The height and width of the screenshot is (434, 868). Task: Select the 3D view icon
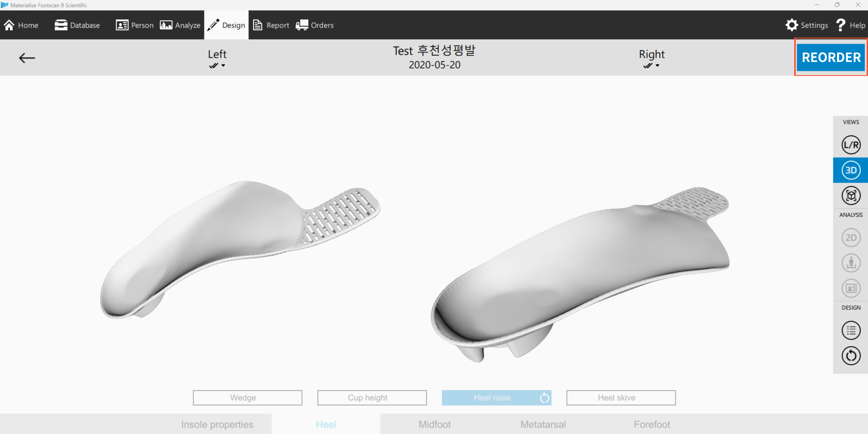[x=851, y=170]
